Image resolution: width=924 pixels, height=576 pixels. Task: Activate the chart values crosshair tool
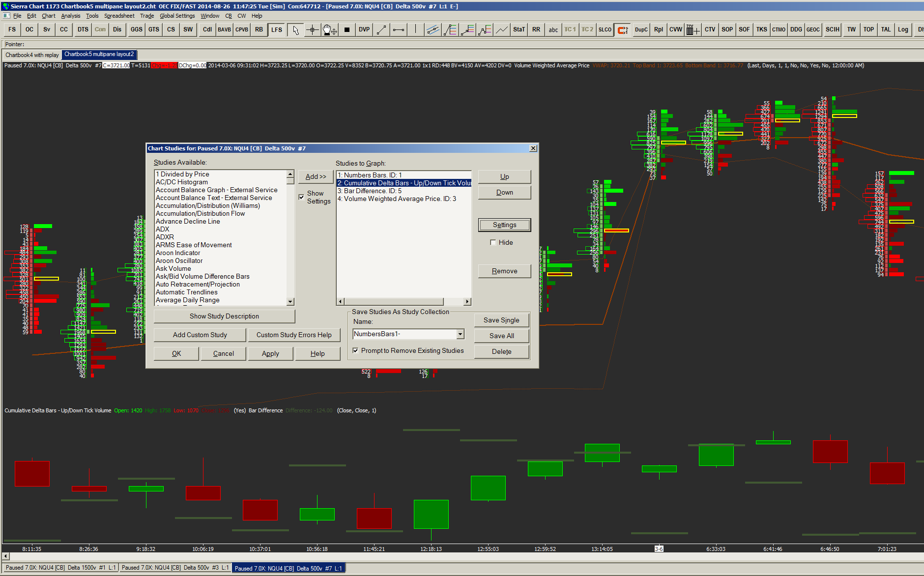click(x=313, y=30)
